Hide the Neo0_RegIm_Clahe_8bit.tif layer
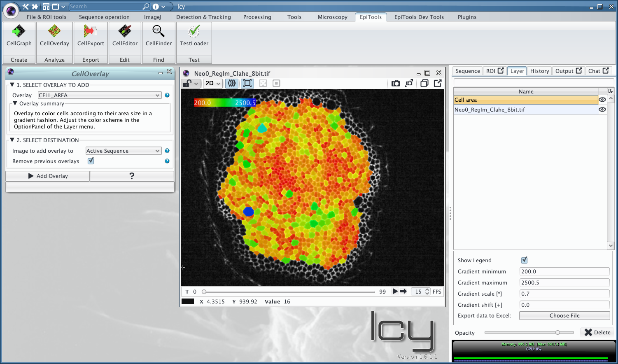Screen dimensions: 618x364 click(602, 110)
